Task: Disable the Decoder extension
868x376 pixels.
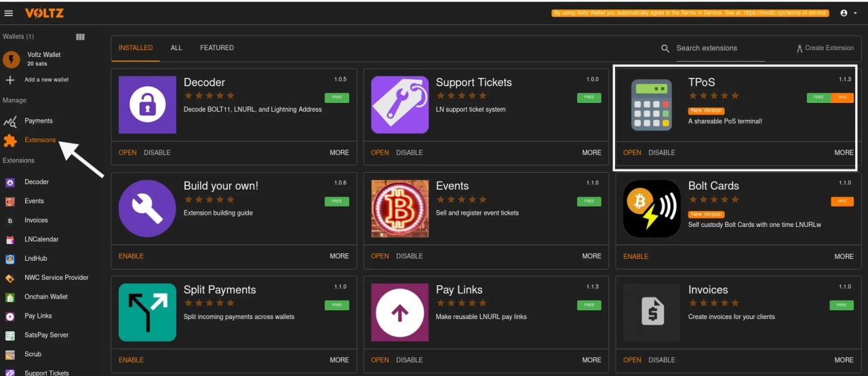Action: [157, 152]
